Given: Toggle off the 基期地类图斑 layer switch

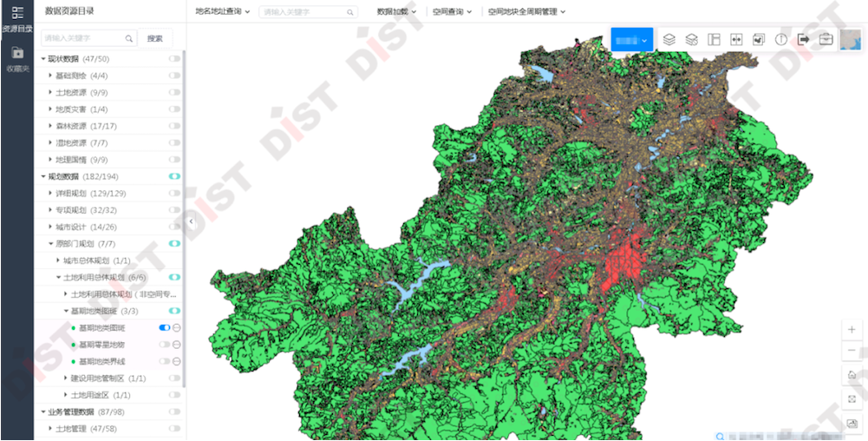Looking at the screenshot, I should click(x=165, y=328).
